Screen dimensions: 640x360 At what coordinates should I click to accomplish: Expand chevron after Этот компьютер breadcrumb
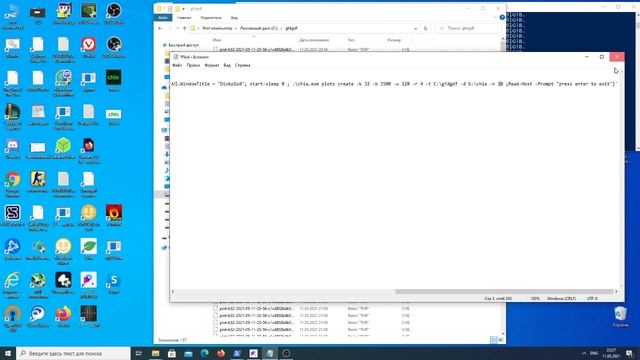click(x=236, y=28)
